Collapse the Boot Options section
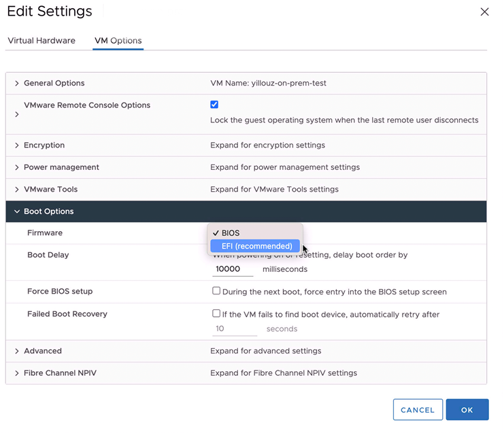This screenshot has width=504, height=433. pyautogui.click(x=17, y=211)
